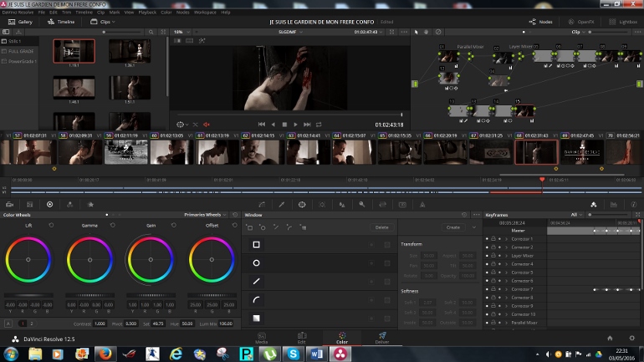This screenshot has width=644, height=362.
Task: Open the Tracker palette
Action: tap(322, 204)
